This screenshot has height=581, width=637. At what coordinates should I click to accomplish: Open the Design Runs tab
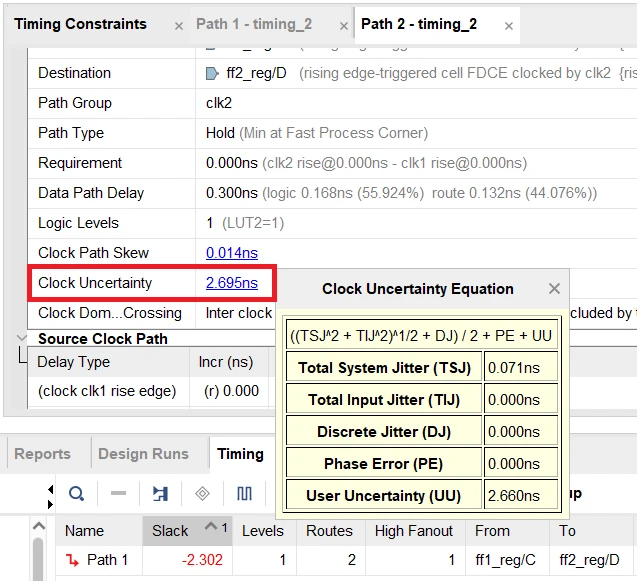click(144, 454)
